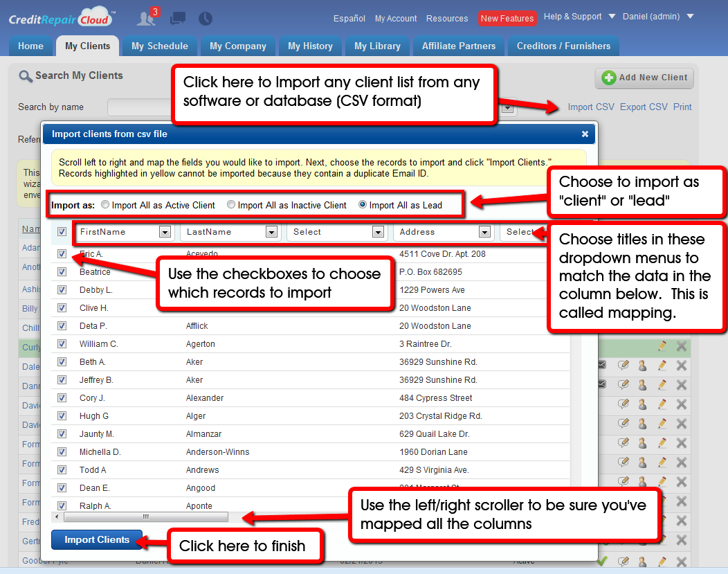This screenshot has width=728, height=574.
Task: Close the Import clients from csv dialog
Action: tap(585, 134)
